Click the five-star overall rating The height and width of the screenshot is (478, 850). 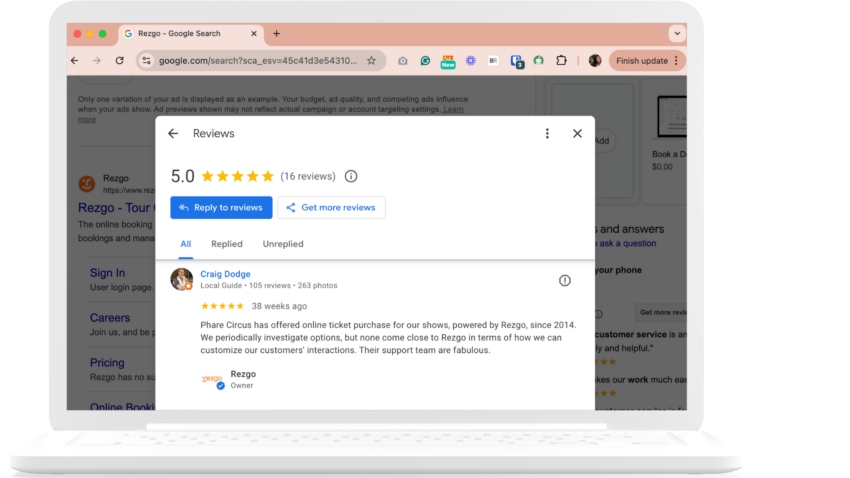pos(237,176)
